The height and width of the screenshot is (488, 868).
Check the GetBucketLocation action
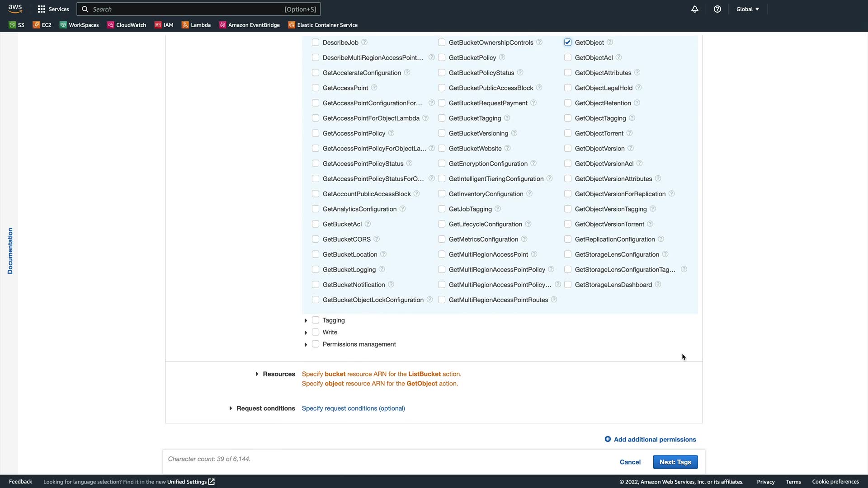click(x=316, y=254)
